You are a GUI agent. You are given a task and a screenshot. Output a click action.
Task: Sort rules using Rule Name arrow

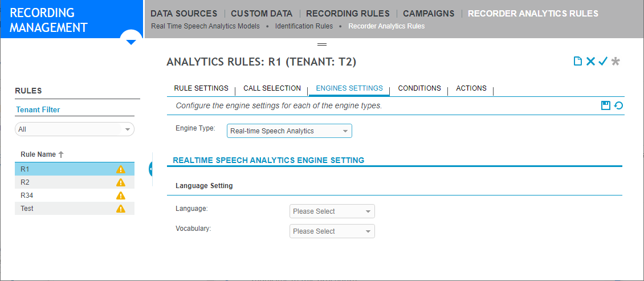(61, 154)
